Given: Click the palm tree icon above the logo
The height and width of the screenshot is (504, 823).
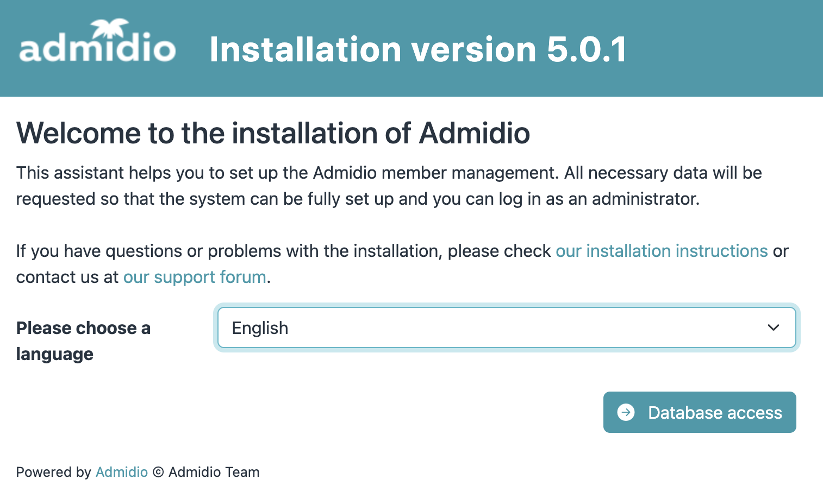Looking at the screenshot, I should [110, 27].
